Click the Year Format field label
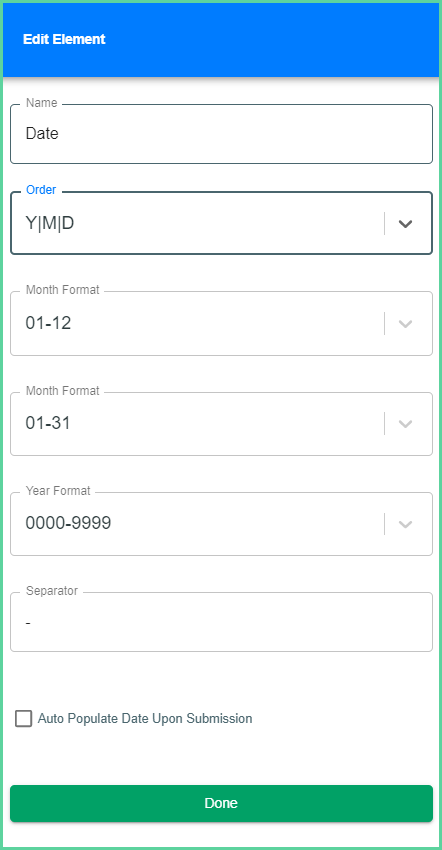 tap(58, 491)
